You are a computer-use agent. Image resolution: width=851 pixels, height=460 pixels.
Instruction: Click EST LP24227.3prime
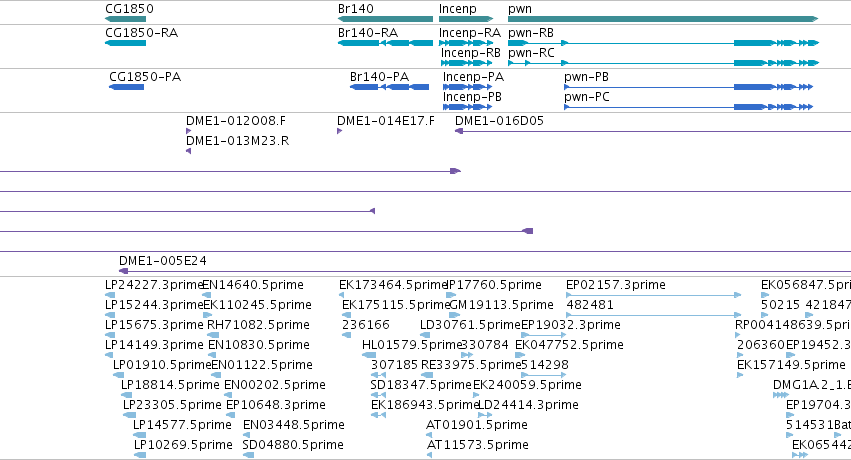(x=153, y=285)
